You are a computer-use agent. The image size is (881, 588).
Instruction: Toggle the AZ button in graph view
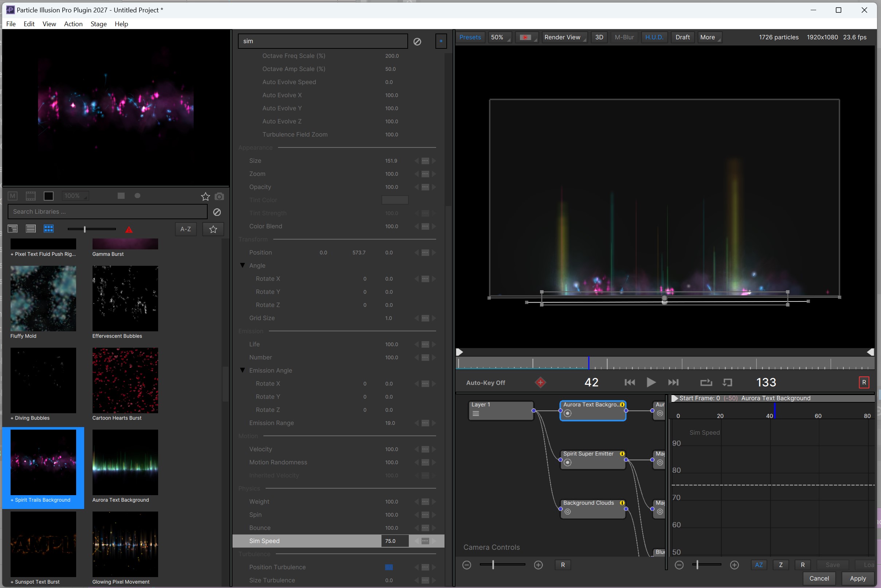tap(758, 565)
